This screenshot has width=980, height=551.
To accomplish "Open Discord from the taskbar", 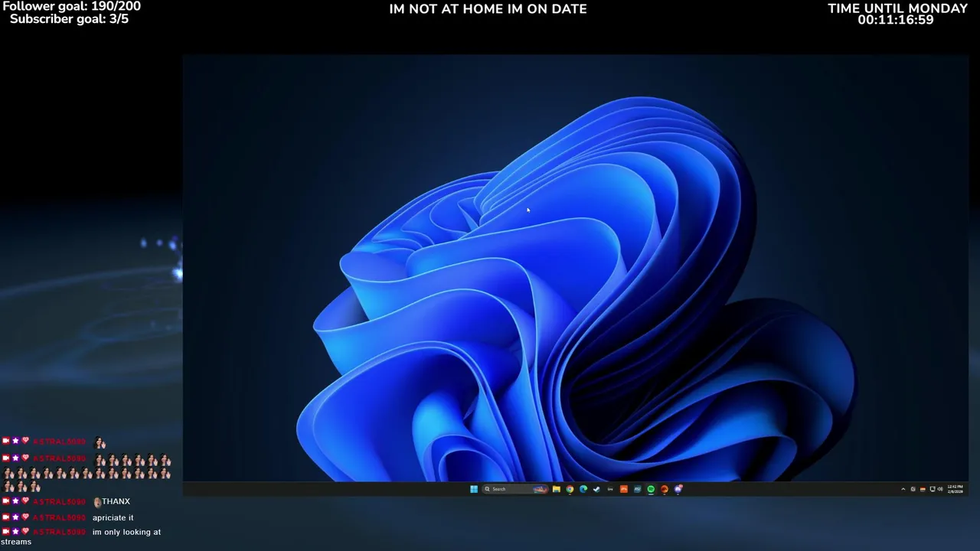I will click(678, 489).
